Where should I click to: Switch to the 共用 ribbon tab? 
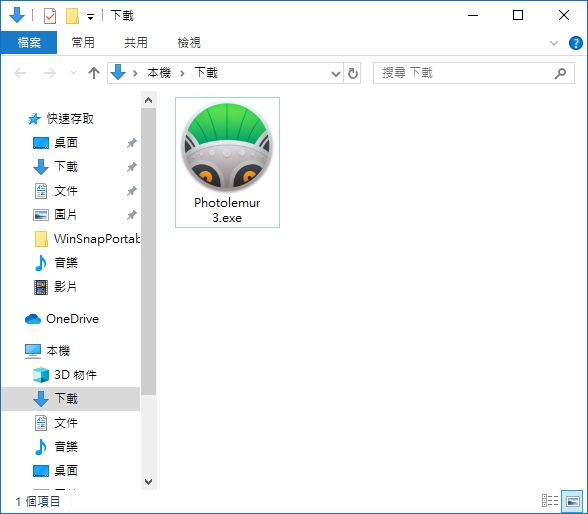click(136, 42)
